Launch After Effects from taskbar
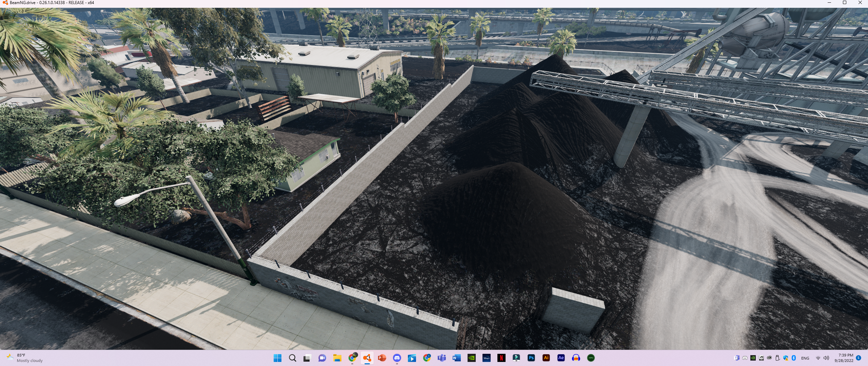868x366 pixels. tap(561, 358)
